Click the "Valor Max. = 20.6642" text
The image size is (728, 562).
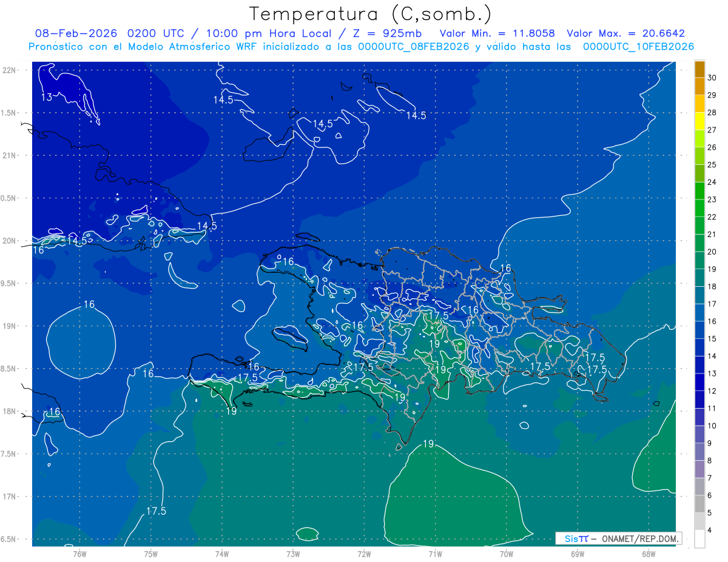click(x=625, y=33)
